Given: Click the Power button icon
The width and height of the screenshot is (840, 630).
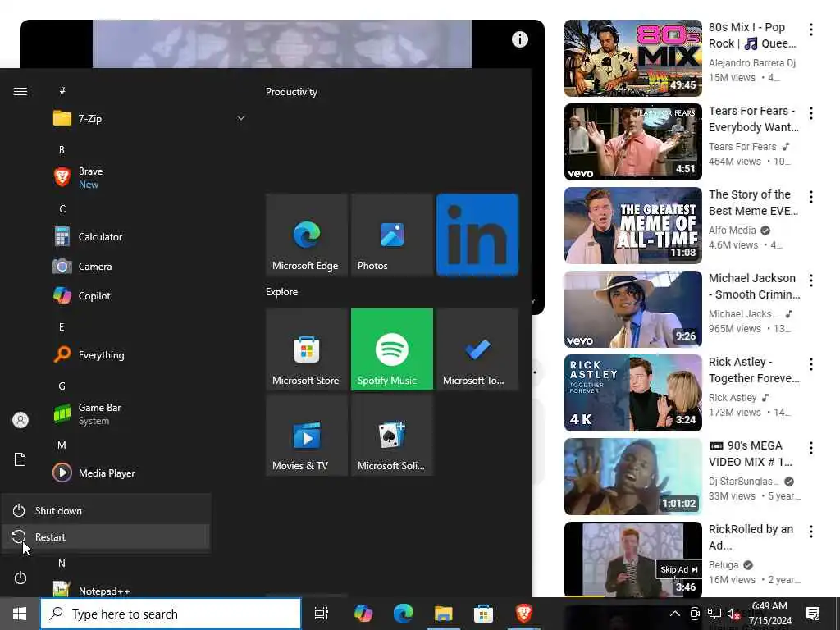Looking at the screenshot, I should (21, 577).
